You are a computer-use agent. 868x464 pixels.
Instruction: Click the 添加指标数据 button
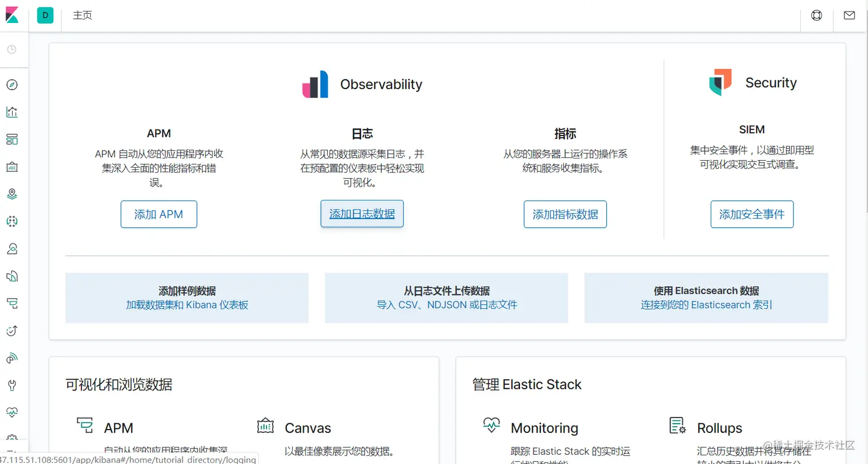click(x=565, y=214)
